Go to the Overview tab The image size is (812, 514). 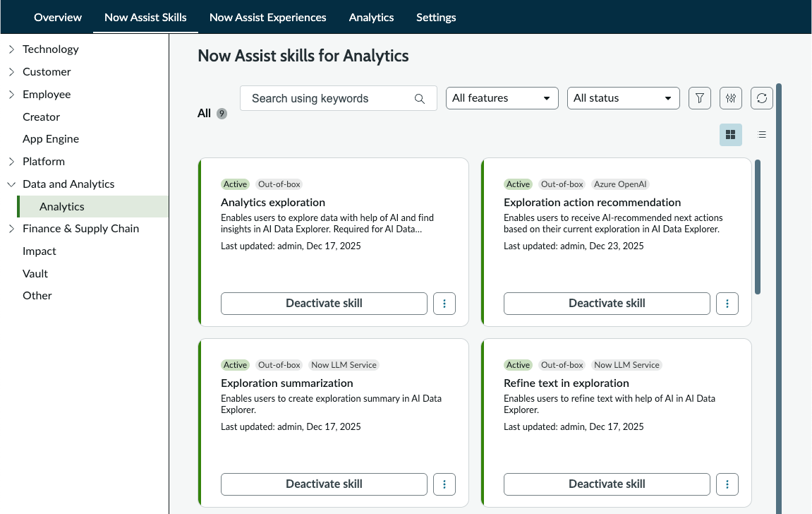point(57,17)
